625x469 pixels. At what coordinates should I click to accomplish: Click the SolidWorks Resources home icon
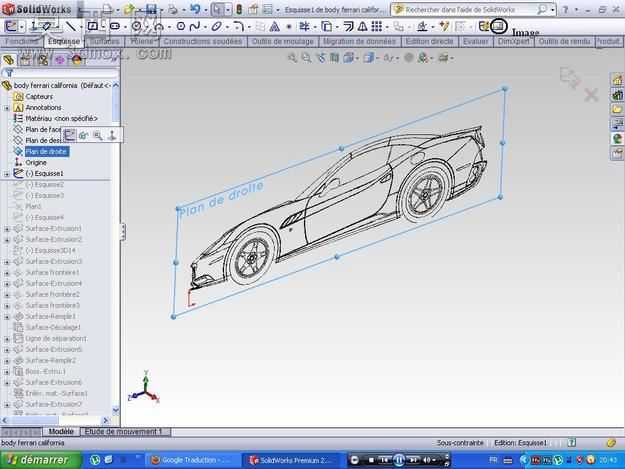617,80
